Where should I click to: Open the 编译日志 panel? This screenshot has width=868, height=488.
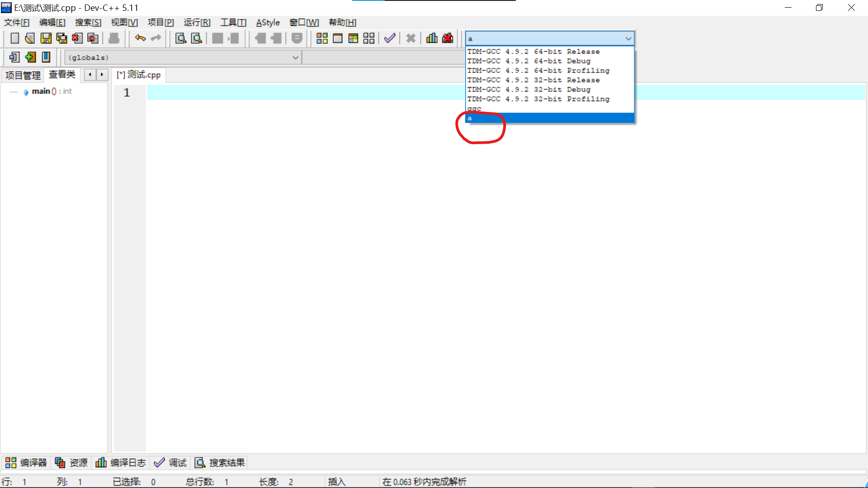[x=120, y=463]
